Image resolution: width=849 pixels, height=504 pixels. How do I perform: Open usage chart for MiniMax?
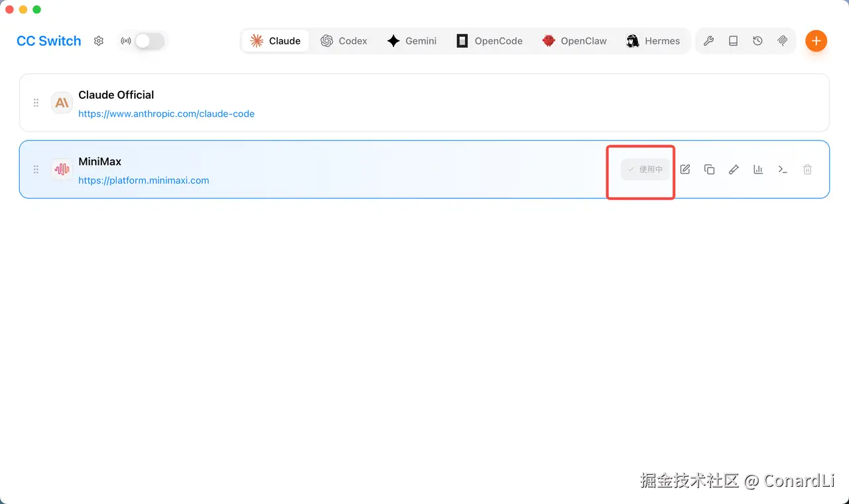click(x=758, y=169)
